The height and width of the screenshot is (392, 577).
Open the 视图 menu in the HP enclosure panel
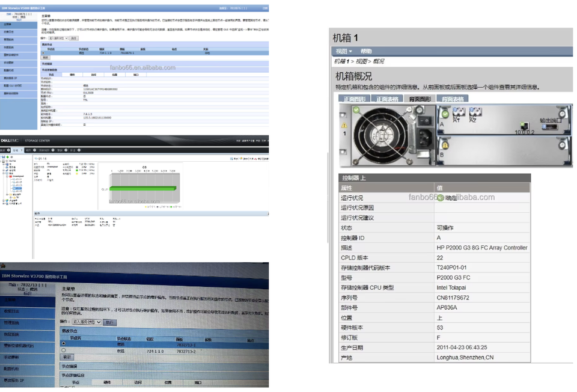pos(343,51)
